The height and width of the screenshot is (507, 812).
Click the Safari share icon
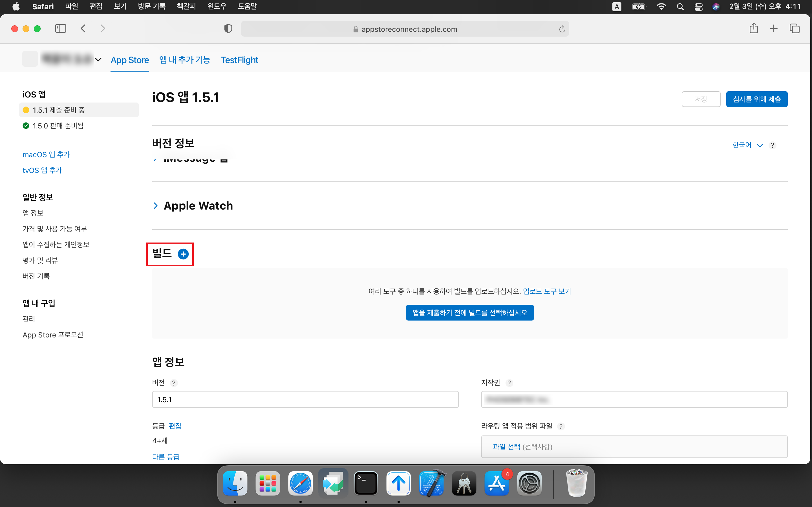tap(754, 29)
